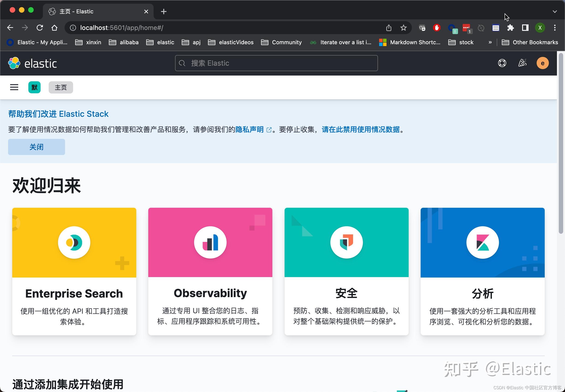Reload the page using the refresh icon
Image resolution: width=565 pixels, height=392 pixels.
40,27
